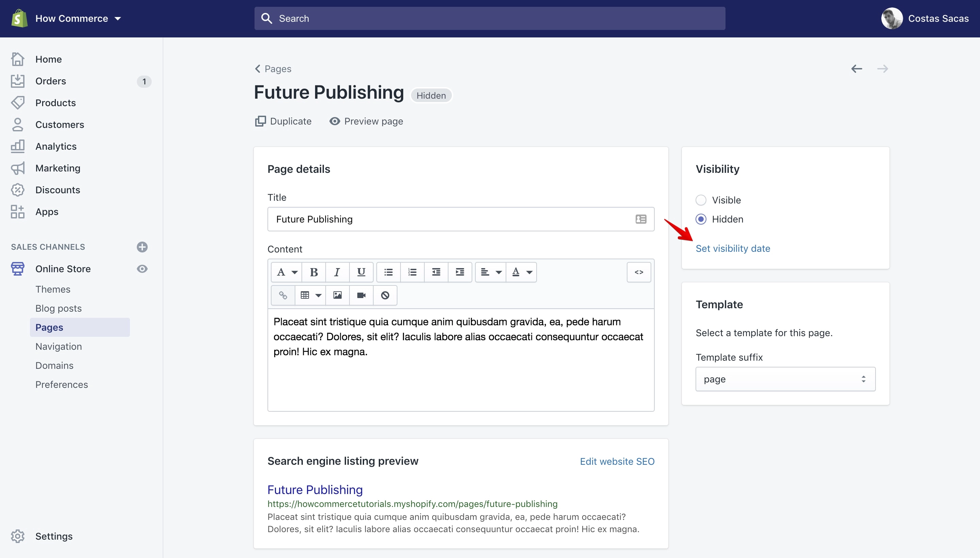Click Set visibility date link
The image size is (980, 558).
pos(733,248)
